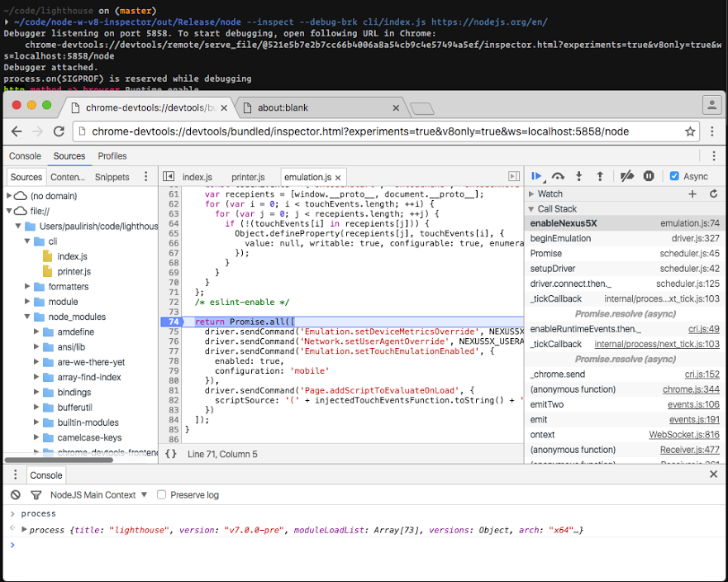The width and height of the screenshot is (728, 582).
Task: Deactivate all breakpoints
Action: coord(627,176)
